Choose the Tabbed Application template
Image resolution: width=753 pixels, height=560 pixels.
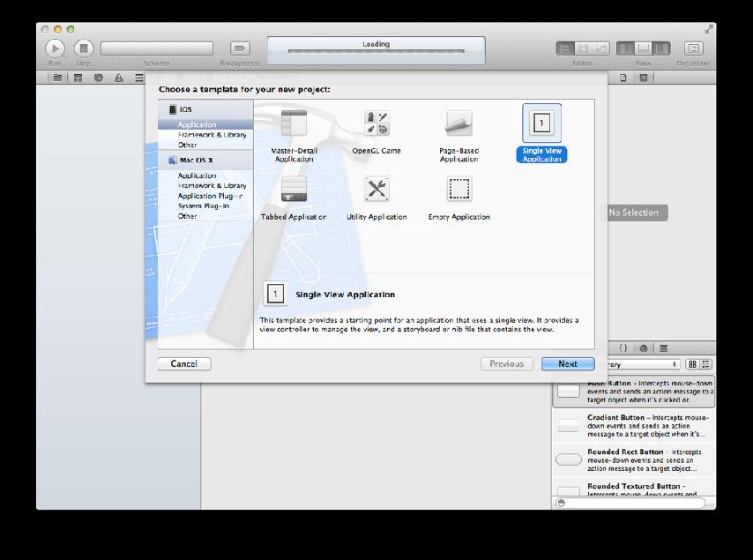294,198
